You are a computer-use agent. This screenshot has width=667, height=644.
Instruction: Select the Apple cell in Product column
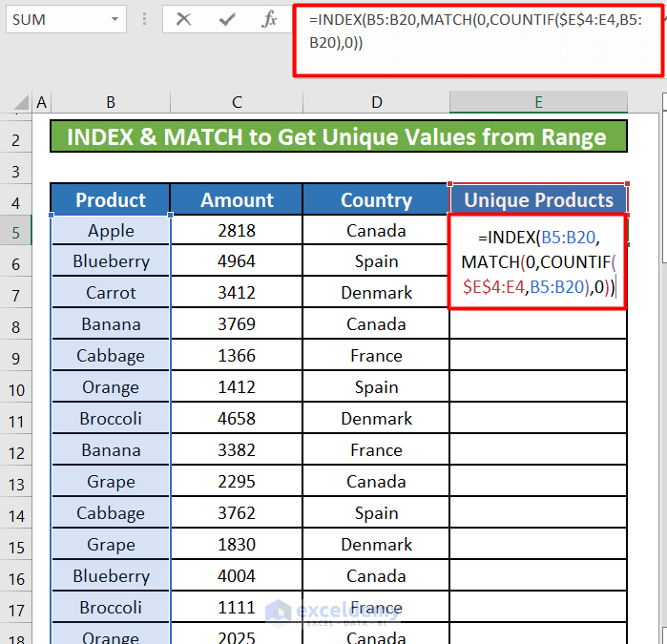coord(111,231)
